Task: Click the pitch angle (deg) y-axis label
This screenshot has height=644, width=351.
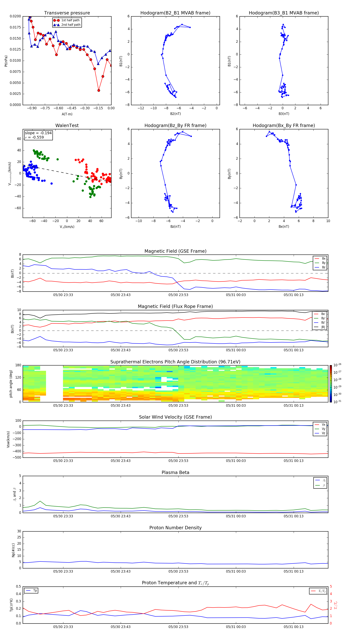Action: tap(11, 384)
